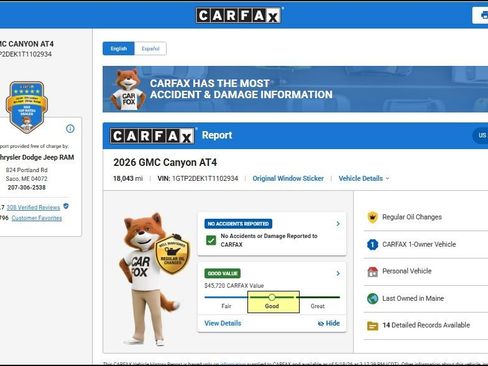Screen dimensions: 488x366
Task: Click the Car Fox mascot with oil badge
Action: point(154,279)
